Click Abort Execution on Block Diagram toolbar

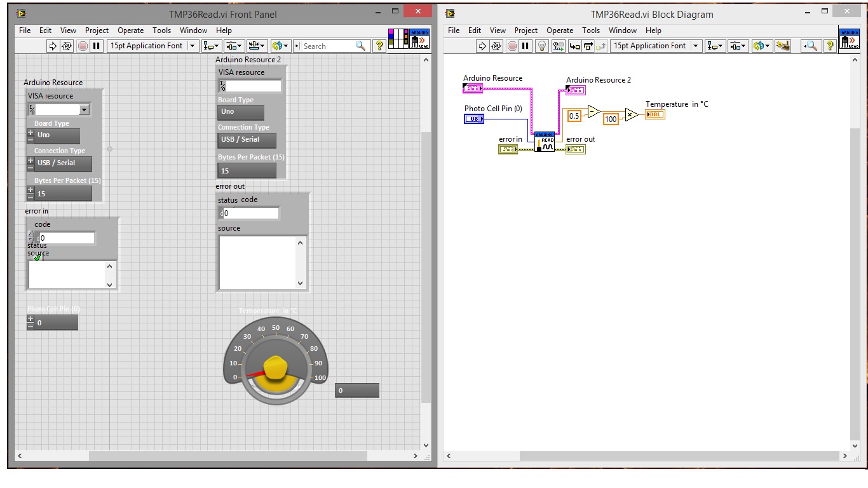512,46
